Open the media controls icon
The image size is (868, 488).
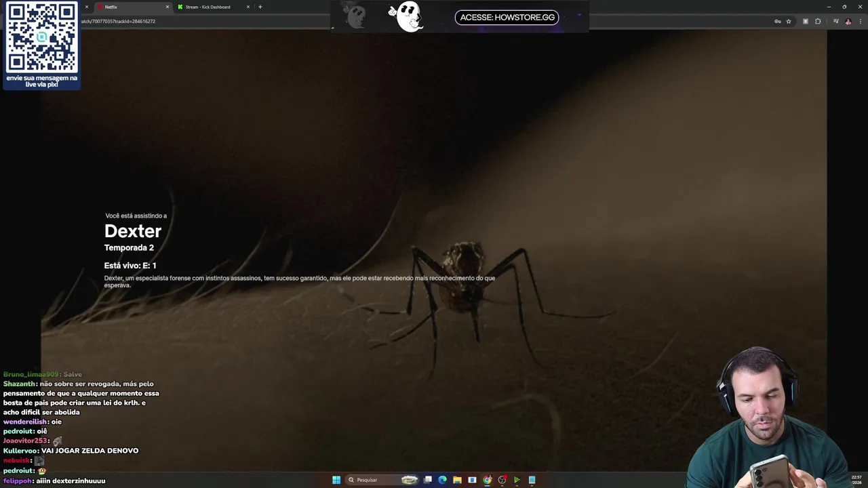pyautogui.click(x=836, y=21)
